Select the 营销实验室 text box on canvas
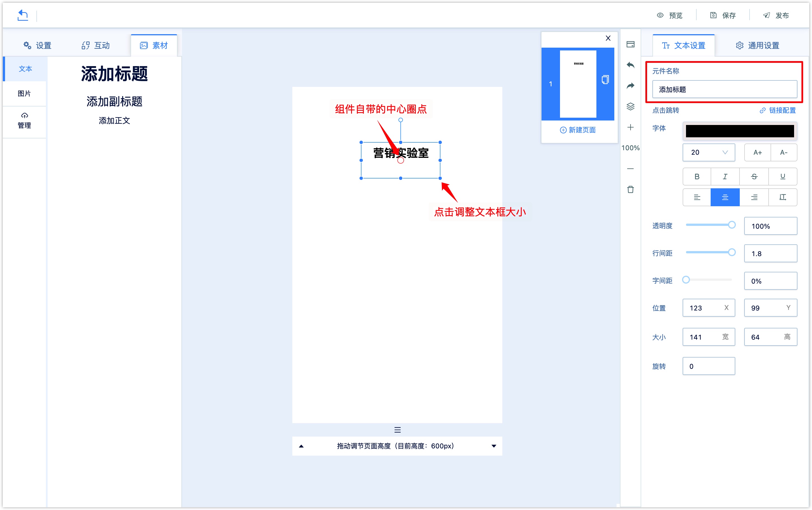Screen dimensions: 812x510 pyautogui.click(x=401, y=160)
